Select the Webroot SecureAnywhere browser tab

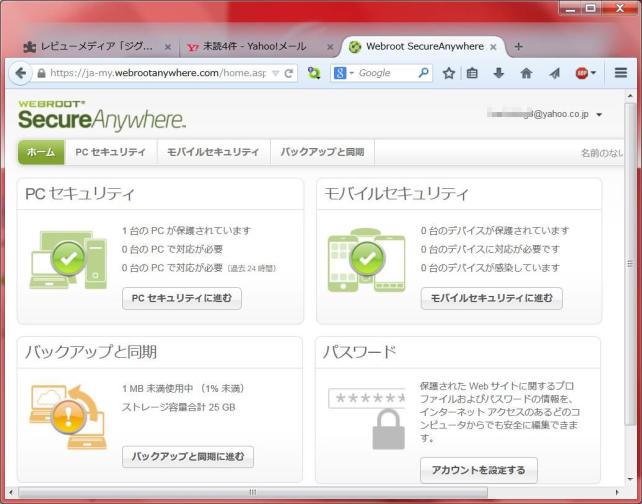coord(423,47)
